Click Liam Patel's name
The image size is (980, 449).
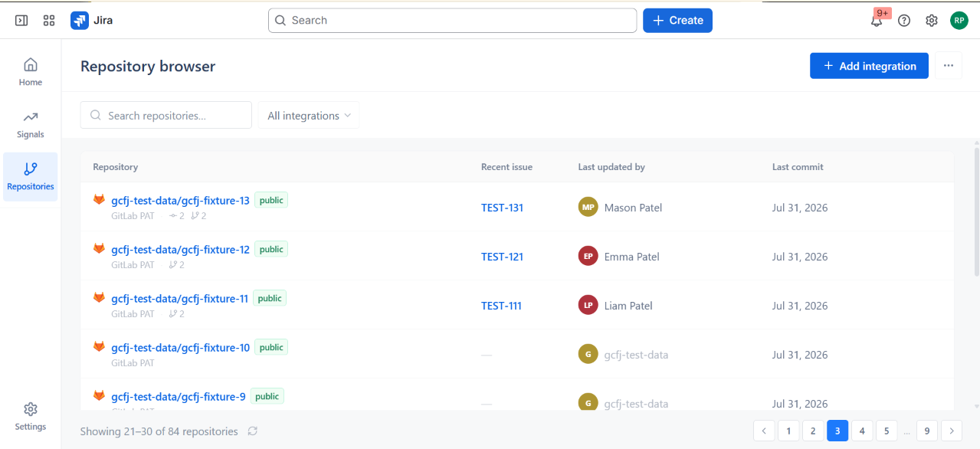coord(628,306)
